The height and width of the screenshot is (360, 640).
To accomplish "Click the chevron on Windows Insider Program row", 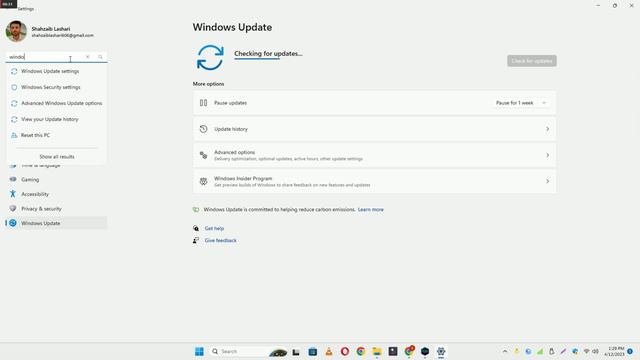I will (x=547, y=181).
